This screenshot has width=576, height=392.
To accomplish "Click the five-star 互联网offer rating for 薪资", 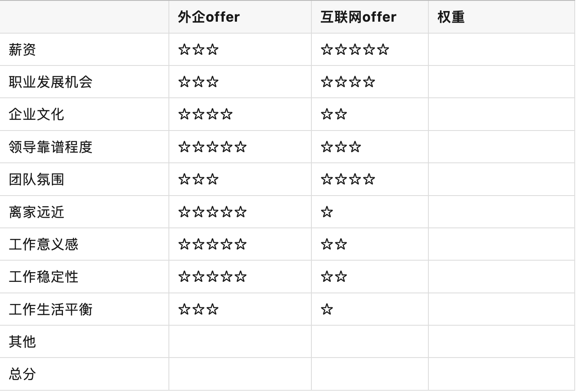I will pos(355,50).
